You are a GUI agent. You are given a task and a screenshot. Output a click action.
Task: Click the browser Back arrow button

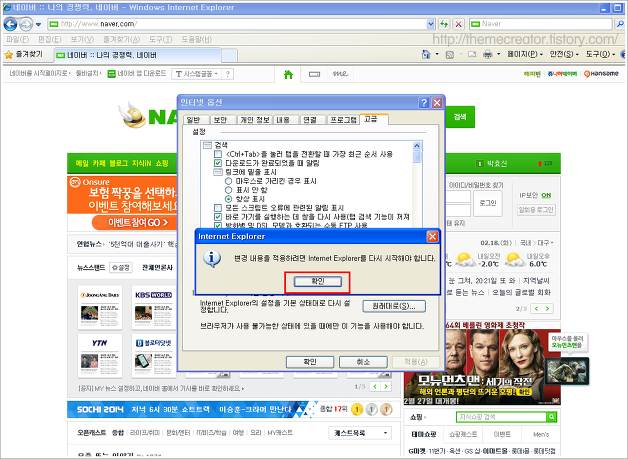10,24
